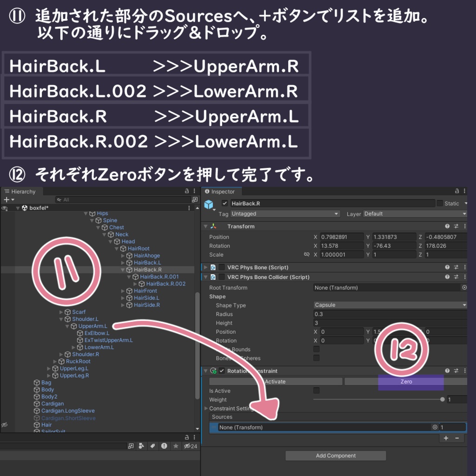Collapse the Transform component
The image size is (476, 476).
[x=205, y=226]
